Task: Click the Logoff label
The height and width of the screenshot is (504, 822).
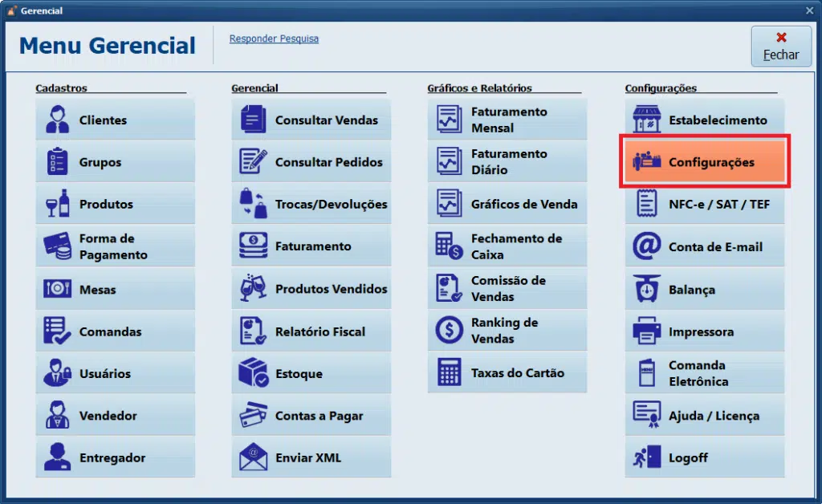Action: [x=688, y=457]
